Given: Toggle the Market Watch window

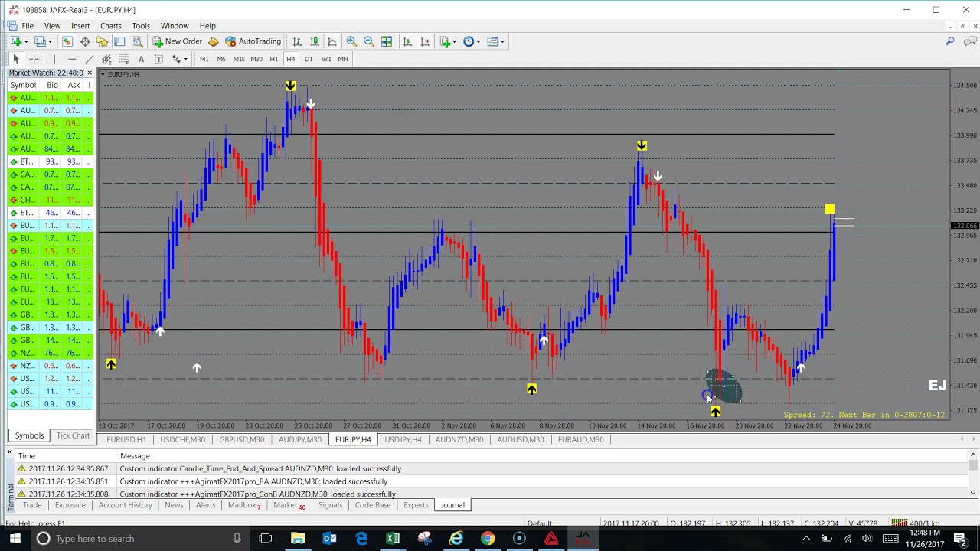Looking at the screenshot, I should [67, 41].
